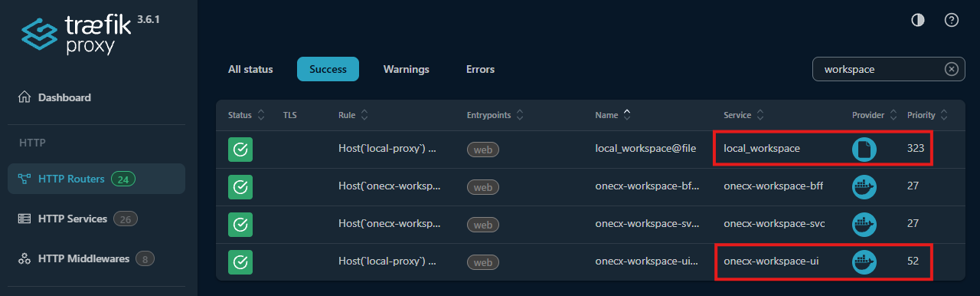Click web entrypoint badge in local_workspace@file row

(x=483, y=150)
